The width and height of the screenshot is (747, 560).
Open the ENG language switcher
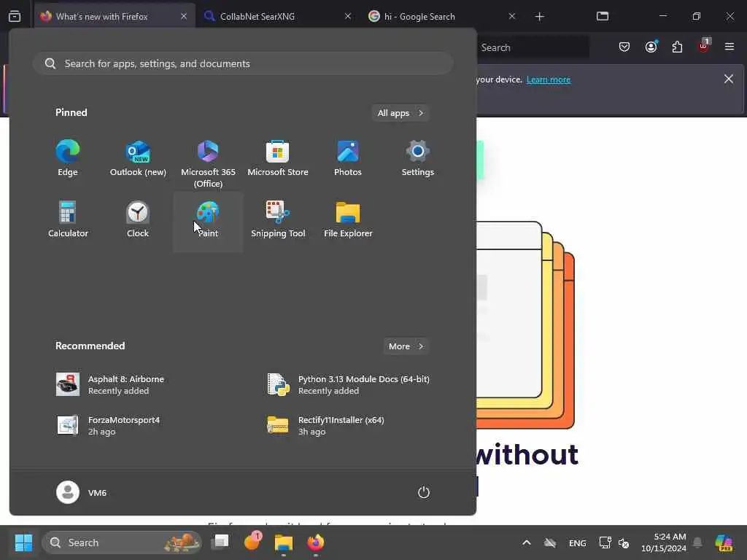pyautogui.click(x=578, y=542)
